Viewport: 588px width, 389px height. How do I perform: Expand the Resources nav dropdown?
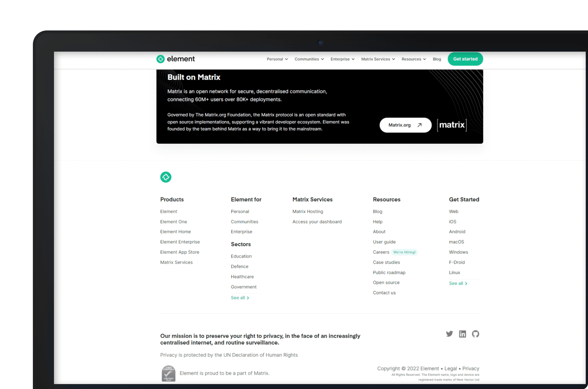point(414,59)
